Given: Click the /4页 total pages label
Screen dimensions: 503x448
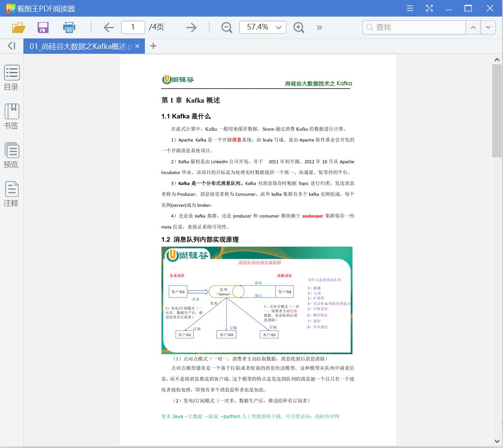Looking at the screenshot, I should coord(156,27).
